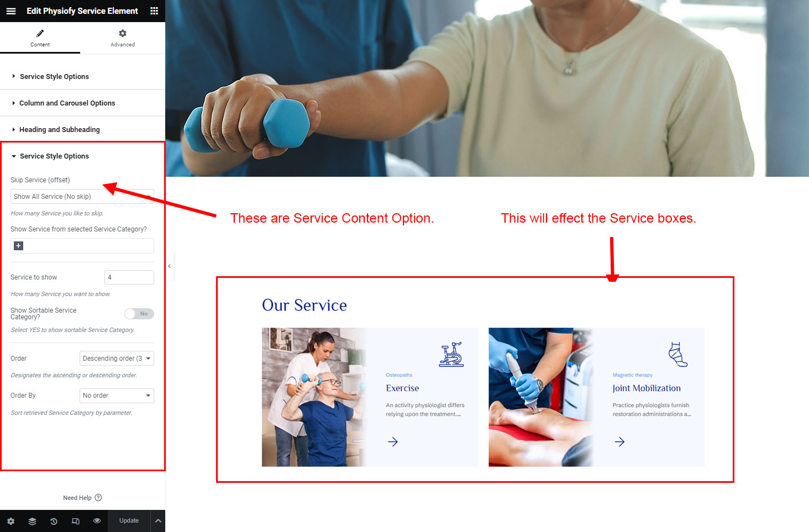809x532 pixels.
Task: Click the Update button
Action: (129, 521)
